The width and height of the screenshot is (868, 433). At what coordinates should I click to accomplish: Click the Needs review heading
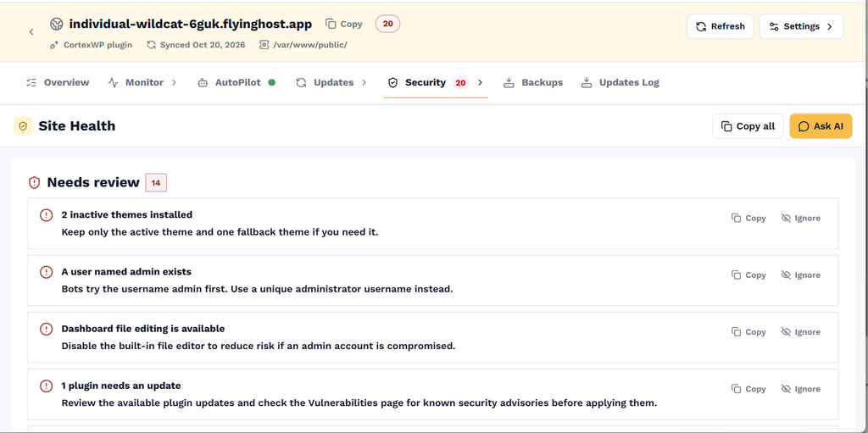(x=93, y=182)
